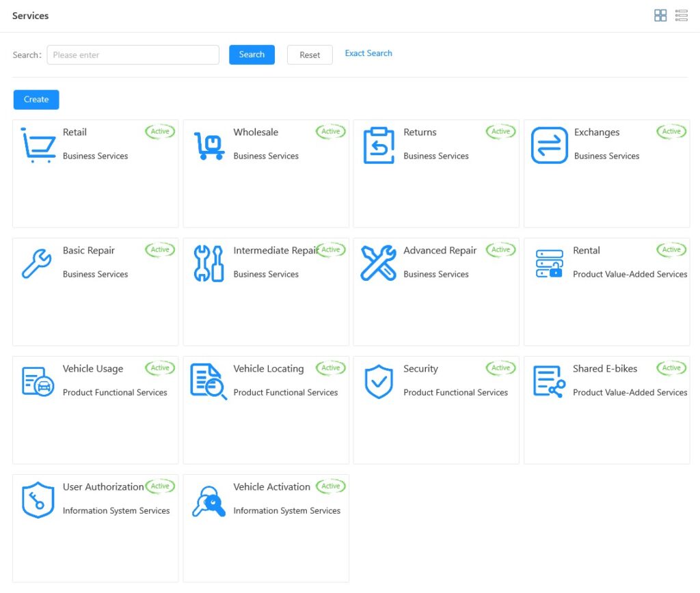Open the Vehicle Usage title

coord(93,369)
